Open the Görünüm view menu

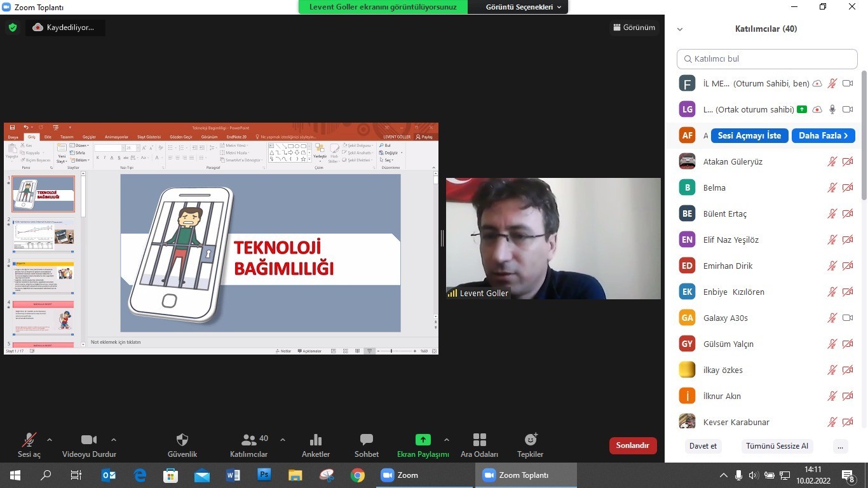pos(634,27)
